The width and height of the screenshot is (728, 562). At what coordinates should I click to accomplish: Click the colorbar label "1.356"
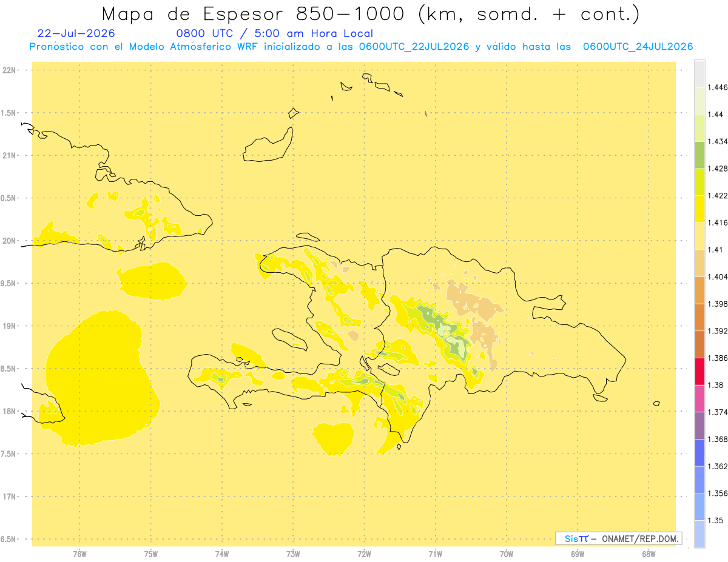click(x=717, y=493)
